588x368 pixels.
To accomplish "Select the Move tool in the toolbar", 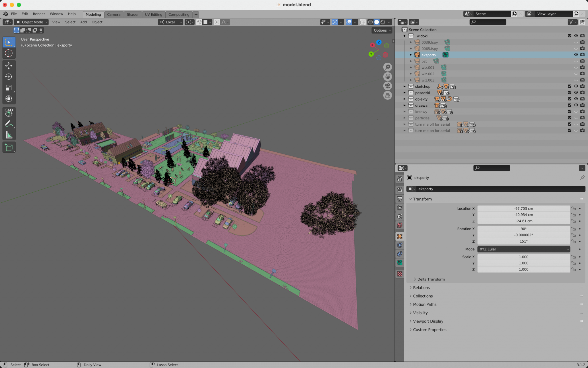I will click(9, 66).
